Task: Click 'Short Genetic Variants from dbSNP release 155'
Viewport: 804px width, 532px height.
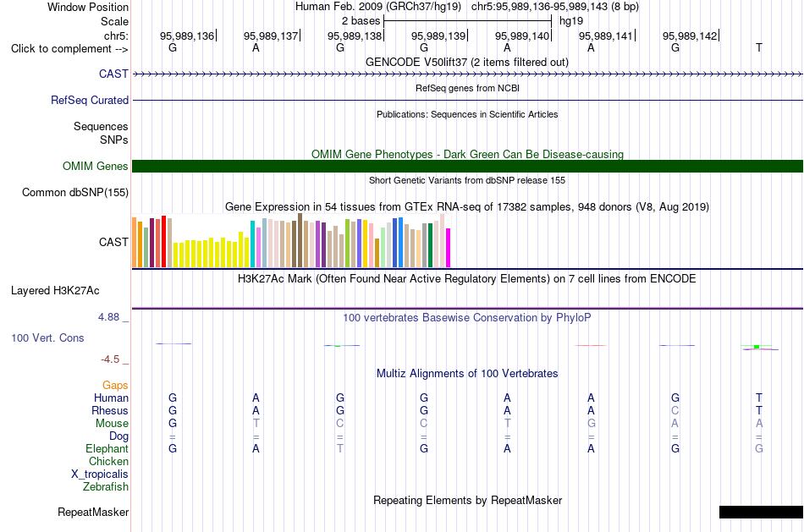Action: click(x=467, y=180)
